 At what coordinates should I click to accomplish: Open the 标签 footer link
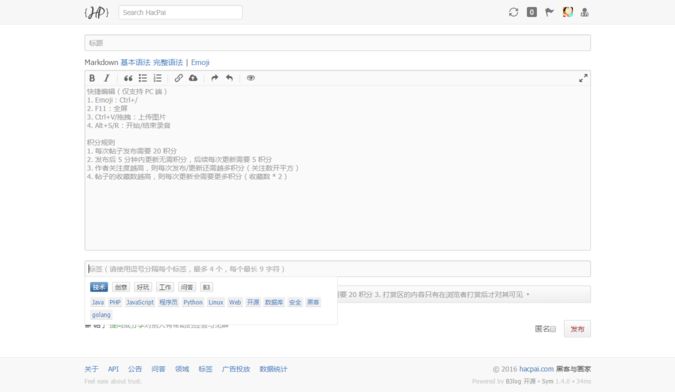(x=205, y=369)
